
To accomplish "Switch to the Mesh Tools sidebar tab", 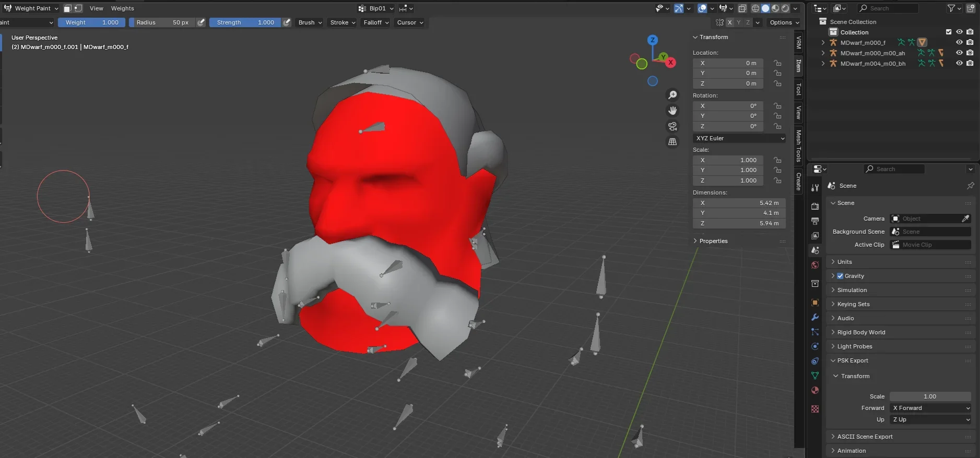I will [x=798, y=146].
